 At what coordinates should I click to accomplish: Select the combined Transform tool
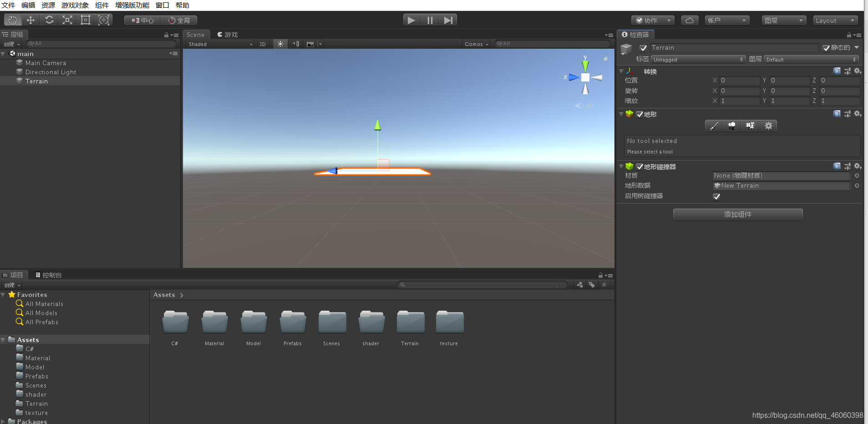click(x=104, y=20)
